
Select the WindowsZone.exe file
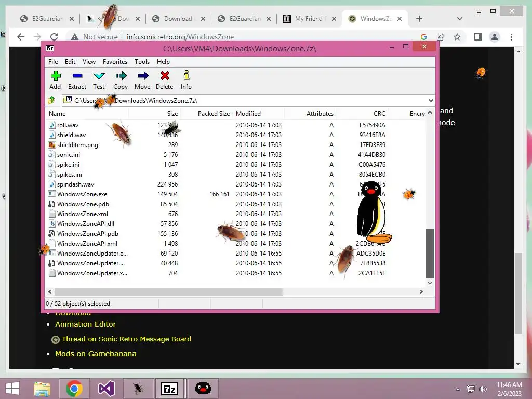point(82,194)
